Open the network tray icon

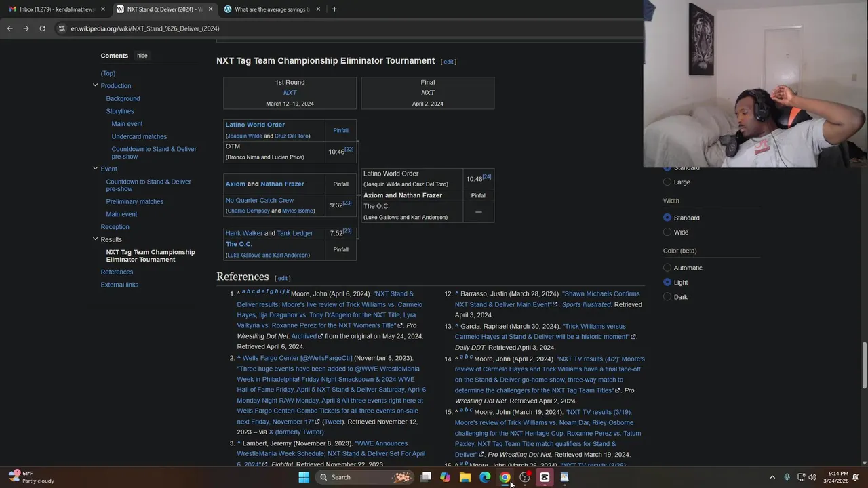(x=801, y=477)
